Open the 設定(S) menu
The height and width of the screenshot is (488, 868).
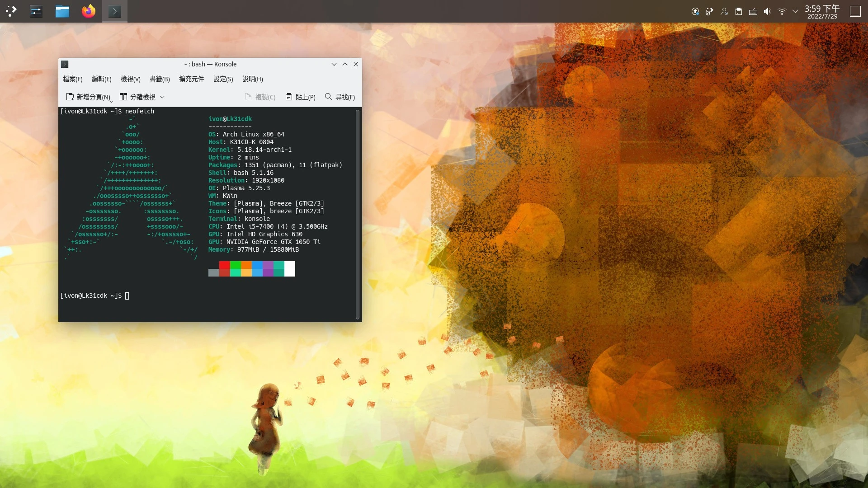click(223, 79)
